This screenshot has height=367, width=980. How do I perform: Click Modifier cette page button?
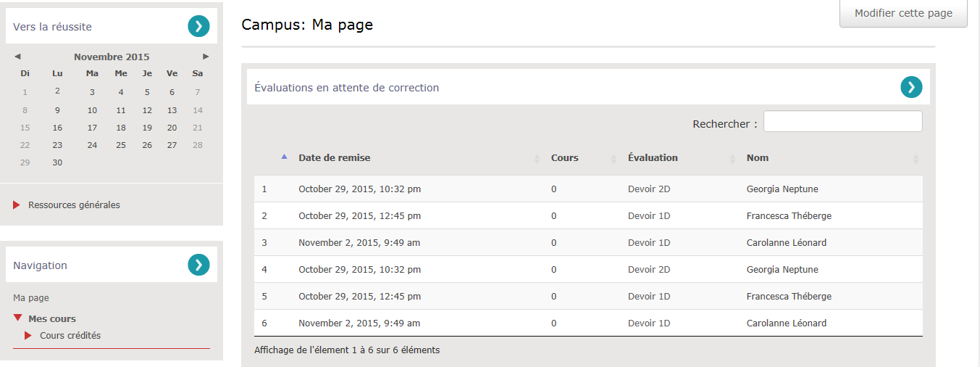tap(902, 14)
